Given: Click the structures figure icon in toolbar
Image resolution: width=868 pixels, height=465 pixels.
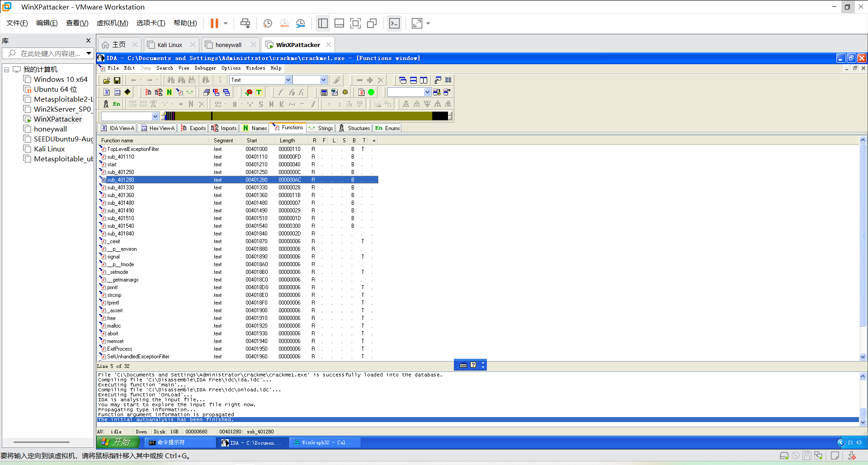Looking at the screenshot, I should 106,104.
